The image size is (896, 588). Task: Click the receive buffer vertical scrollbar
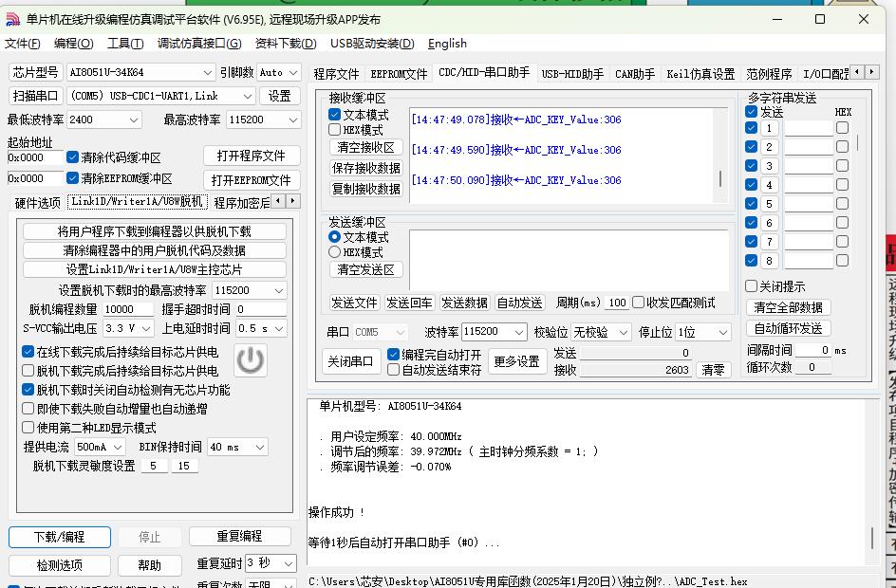click(720, 178)
